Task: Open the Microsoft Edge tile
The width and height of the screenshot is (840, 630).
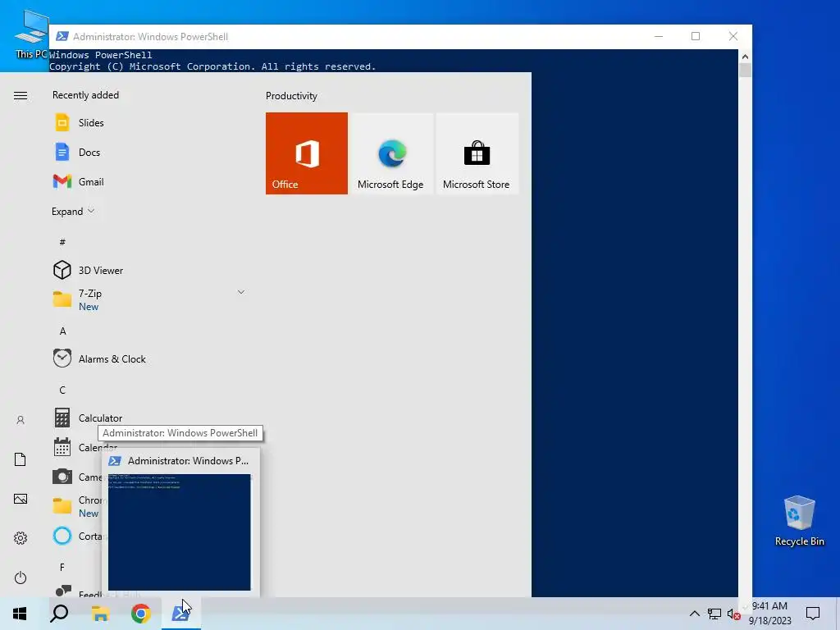Action: 391,153
